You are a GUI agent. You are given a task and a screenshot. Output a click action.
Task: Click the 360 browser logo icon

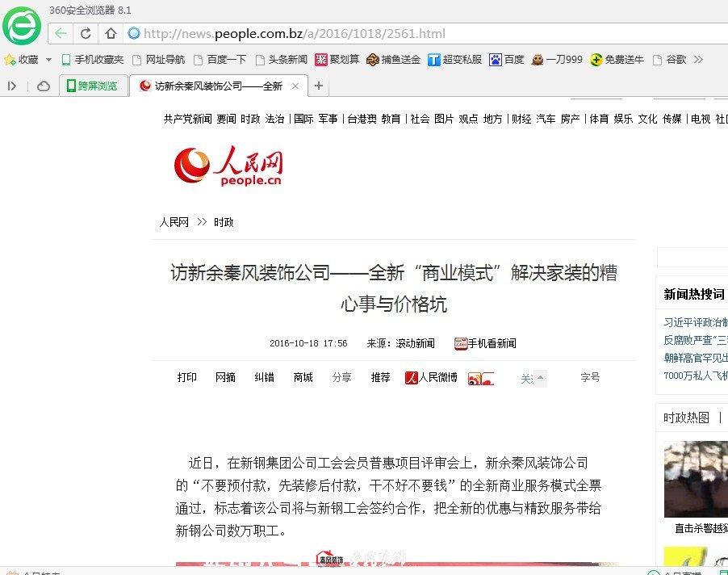coord(22,25)
